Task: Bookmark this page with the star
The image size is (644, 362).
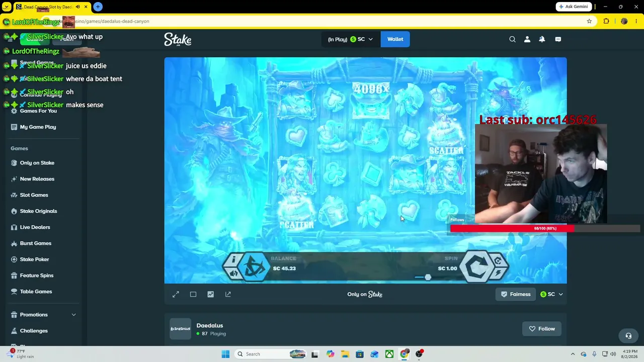Action: click(589, 21)
